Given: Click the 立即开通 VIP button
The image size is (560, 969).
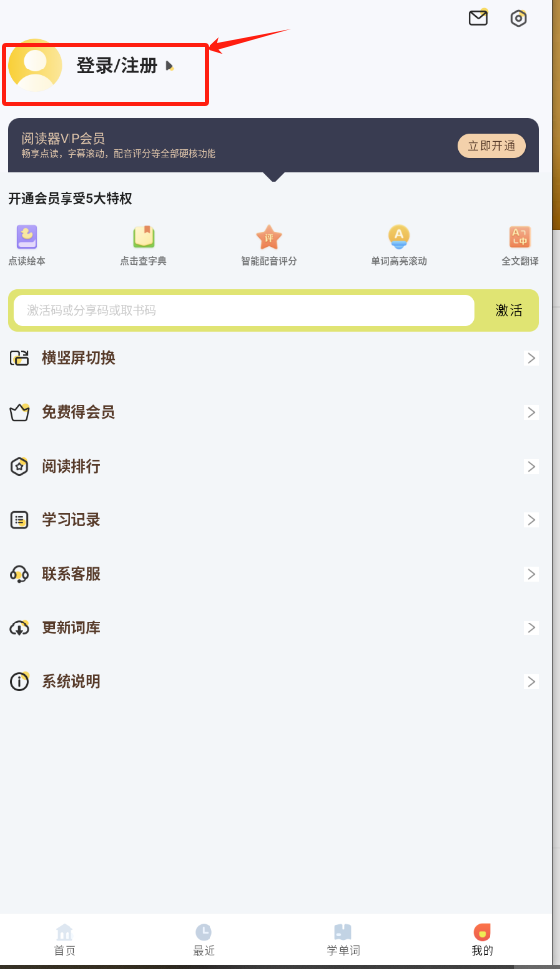Looking at the screenshot, I should [x=491, y=146].
